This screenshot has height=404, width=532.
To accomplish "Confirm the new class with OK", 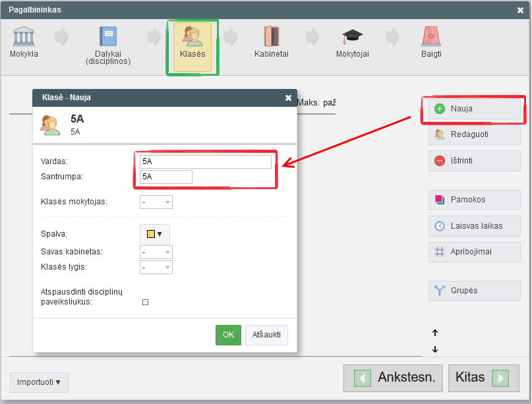I will [x=228, y=335].
